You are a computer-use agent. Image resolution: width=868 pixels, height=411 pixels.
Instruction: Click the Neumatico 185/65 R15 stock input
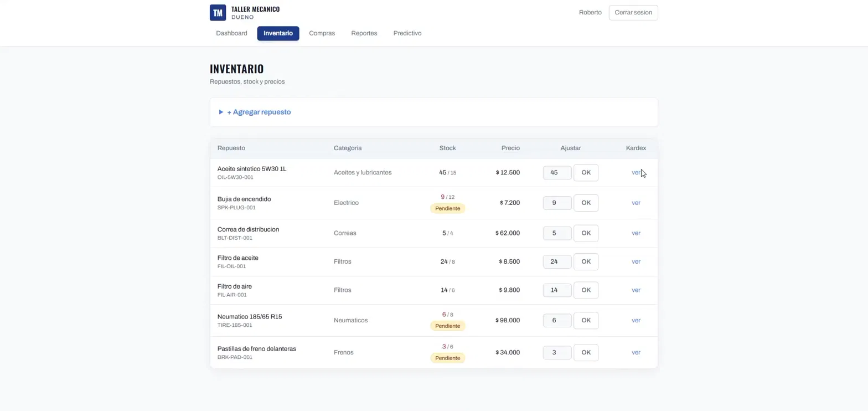point(557,320)
